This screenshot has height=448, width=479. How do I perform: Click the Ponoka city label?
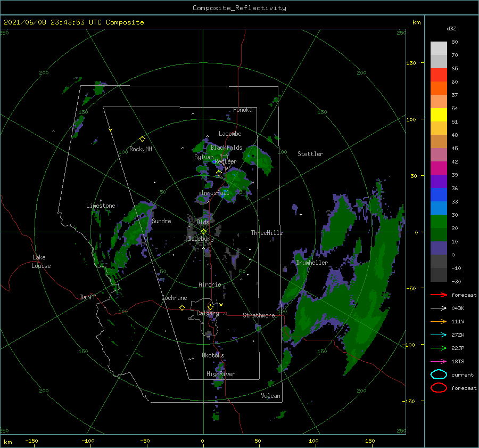[x=243, y=110]
